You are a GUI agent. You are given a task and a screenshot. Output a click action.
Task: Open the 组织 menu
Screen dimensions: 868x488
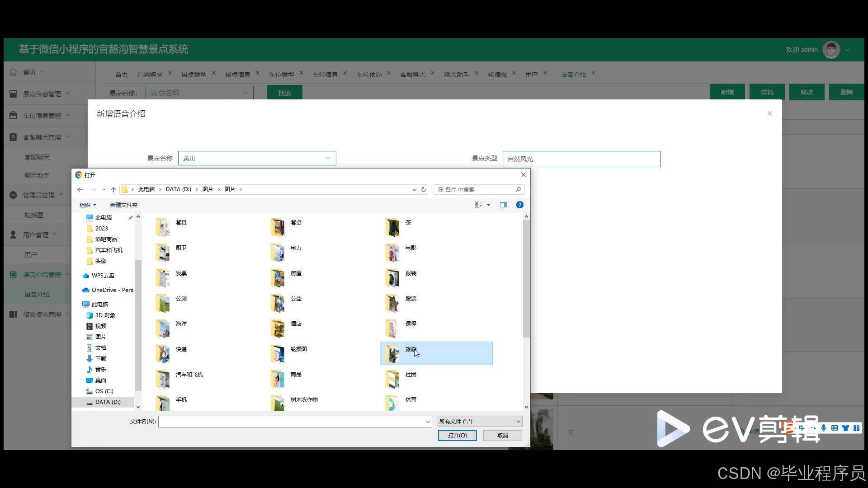click(88, 205)
